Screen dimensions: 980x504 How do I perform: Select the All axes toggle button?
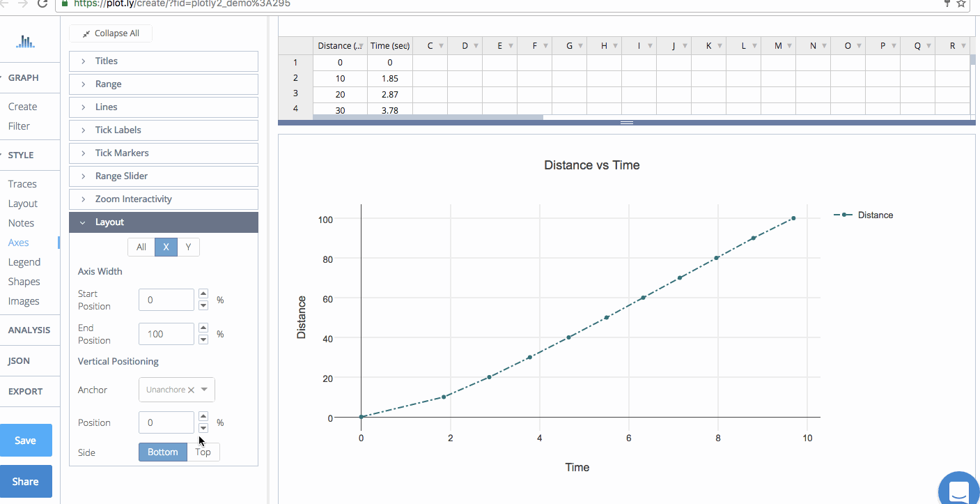141,247
